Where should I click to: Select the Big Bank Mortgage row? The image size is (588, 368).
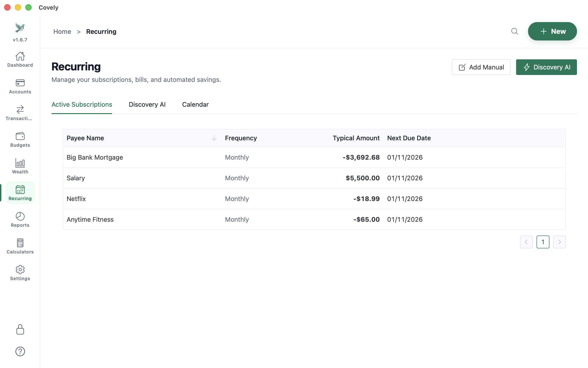pos(314,158)
